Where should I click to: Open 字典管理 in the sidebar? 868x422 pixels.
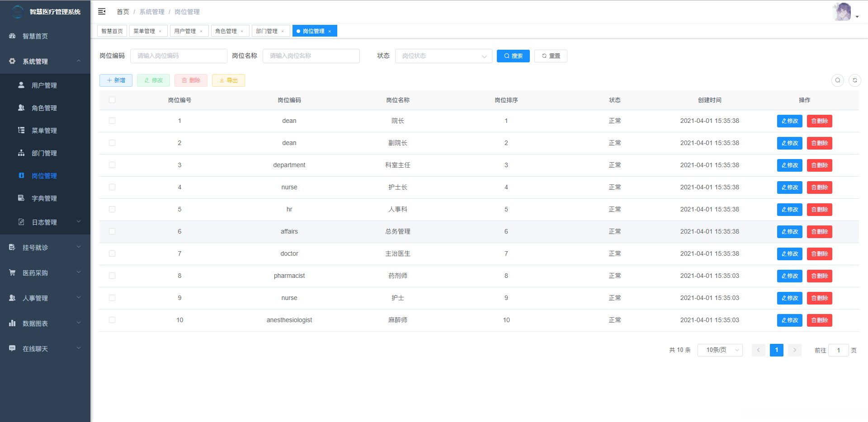[x=44, y=198]
